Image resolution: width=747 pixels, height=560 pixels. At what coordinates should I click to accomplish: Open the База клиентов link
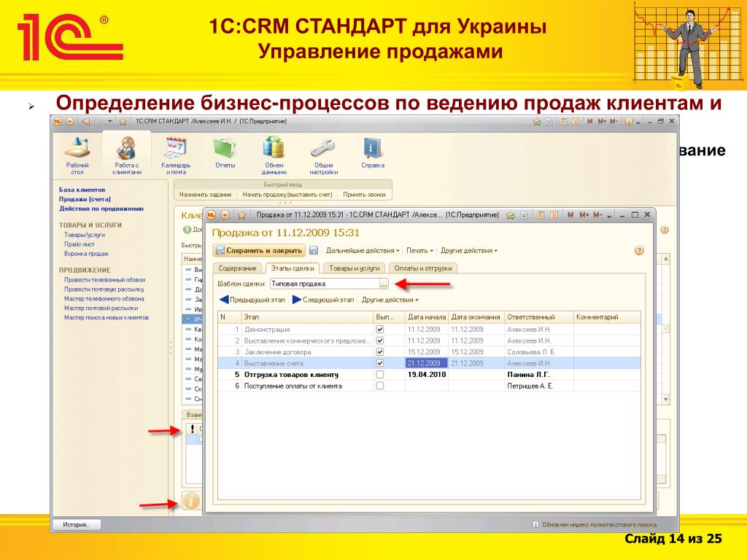(x=82, y=190)
